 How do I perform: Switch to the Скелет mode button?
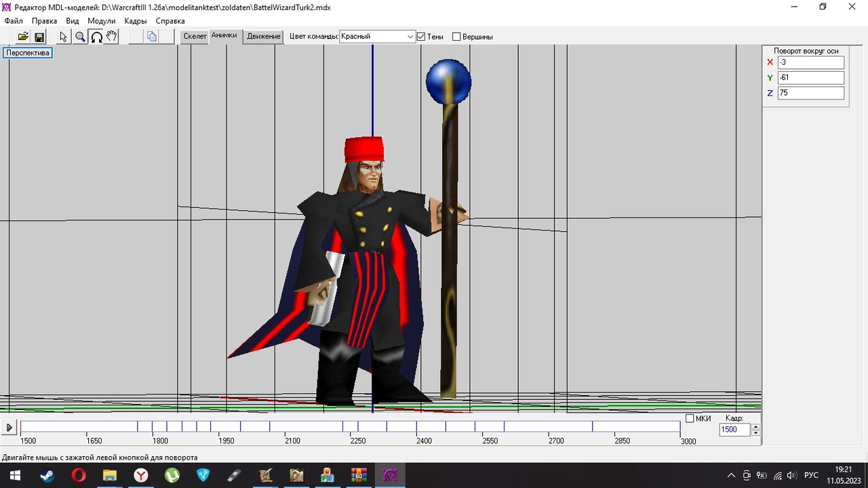click(x=195, y=37)
